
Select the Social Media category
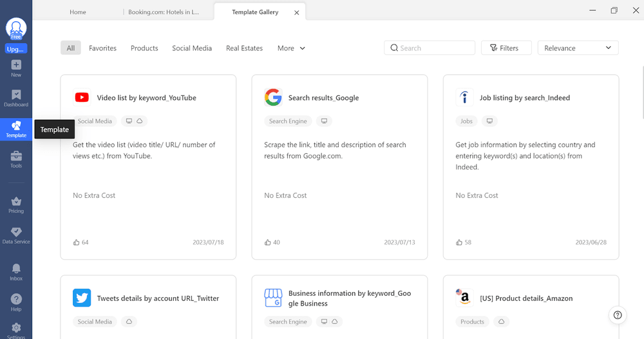tap(192, 48)
